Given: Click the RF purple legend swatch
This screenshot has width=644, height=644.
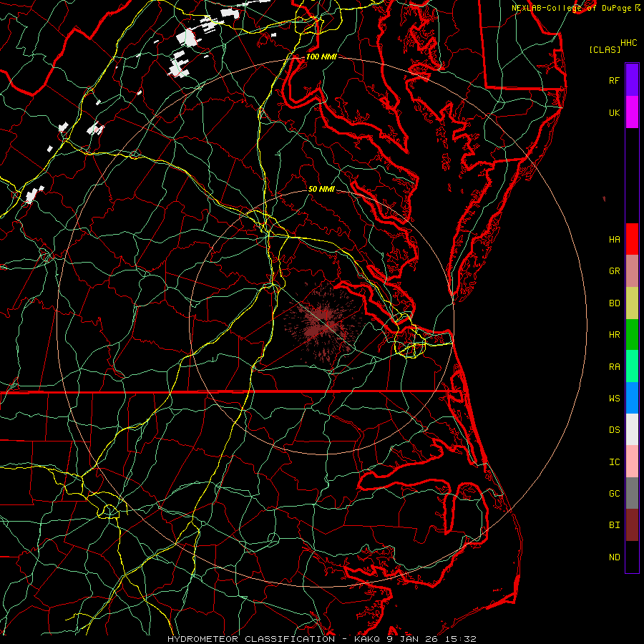Looking at the screenshot, I should [632, 80].
